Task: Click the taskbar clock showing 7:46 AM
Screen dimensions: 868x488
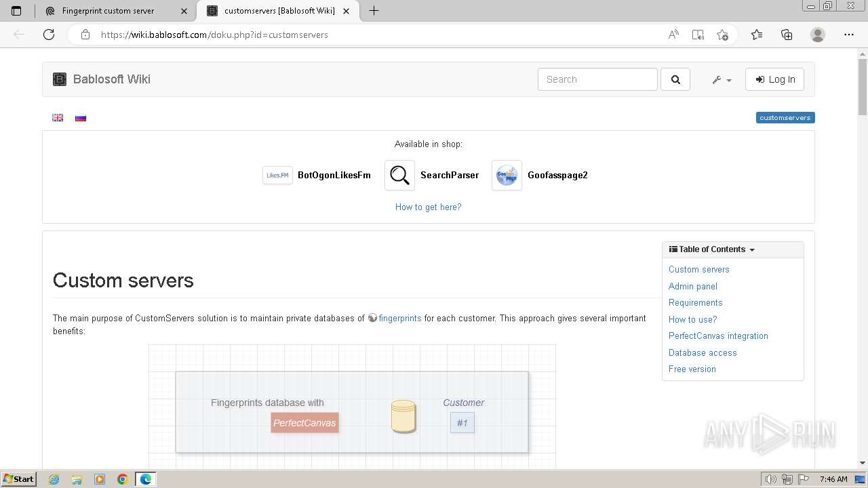Action: click(833, 479)
